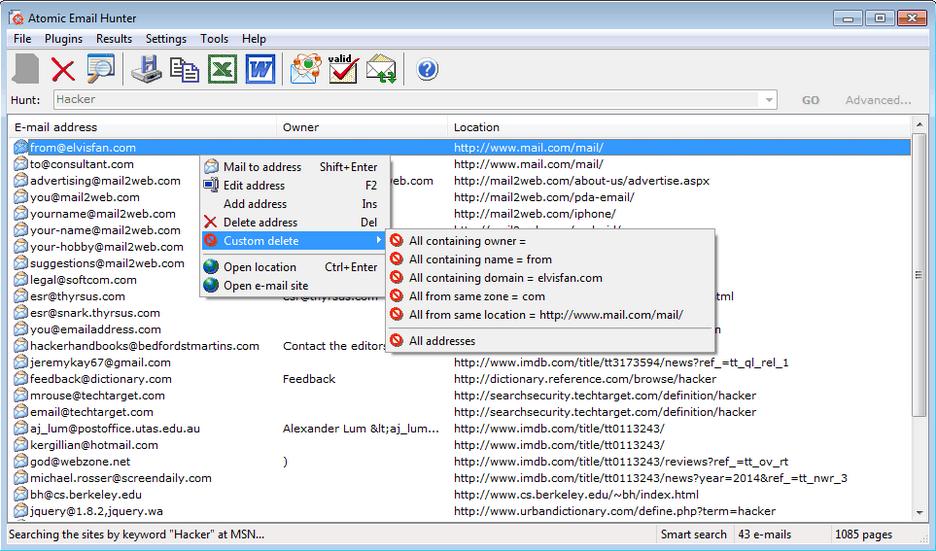Select the advertising@mail2web.com row
Viewport: 936px width, 551px height.
pyautogui.click(x=461, y=181)
